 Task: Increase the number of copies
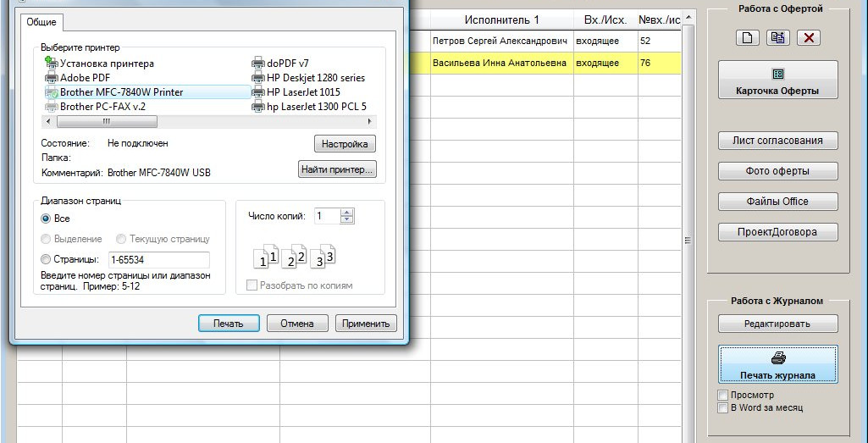click(347, 213)
